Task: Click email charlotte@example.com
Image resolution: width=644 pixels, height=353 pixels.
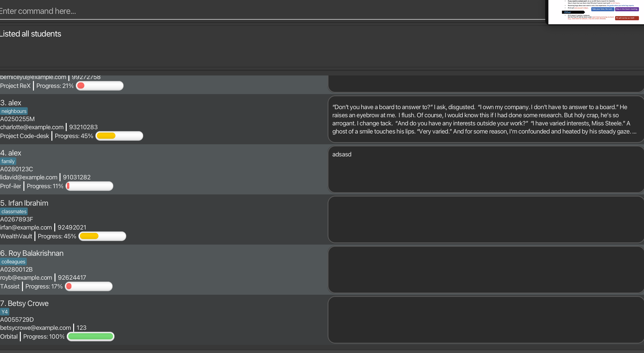Action: tap(32, 127)
